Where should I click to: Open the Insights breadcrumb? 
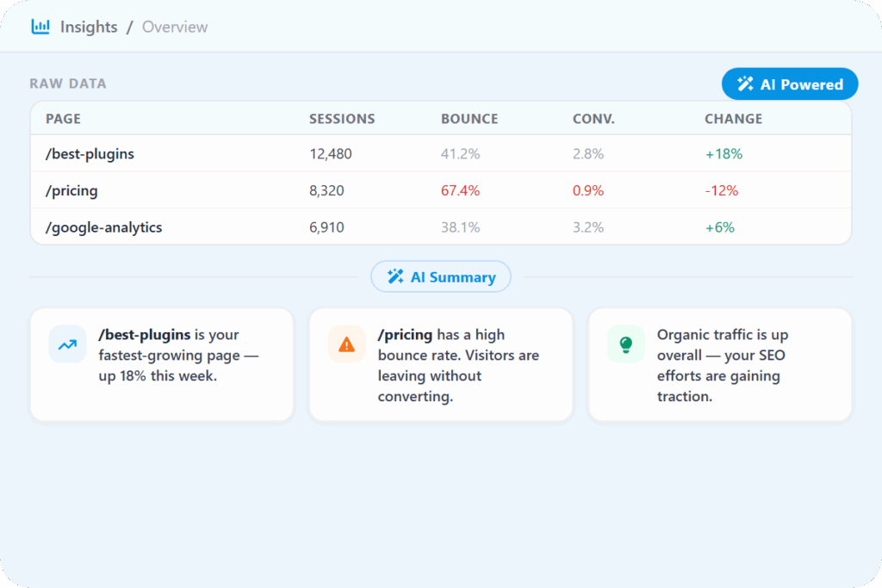88,27
